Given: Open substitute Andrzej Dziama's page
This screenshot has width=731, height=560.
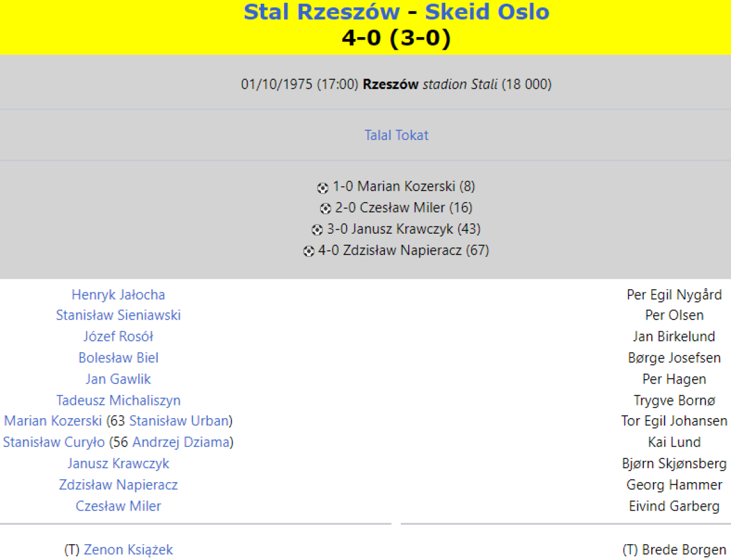Looking at the screenshot, I should click(x=181, y=443).
